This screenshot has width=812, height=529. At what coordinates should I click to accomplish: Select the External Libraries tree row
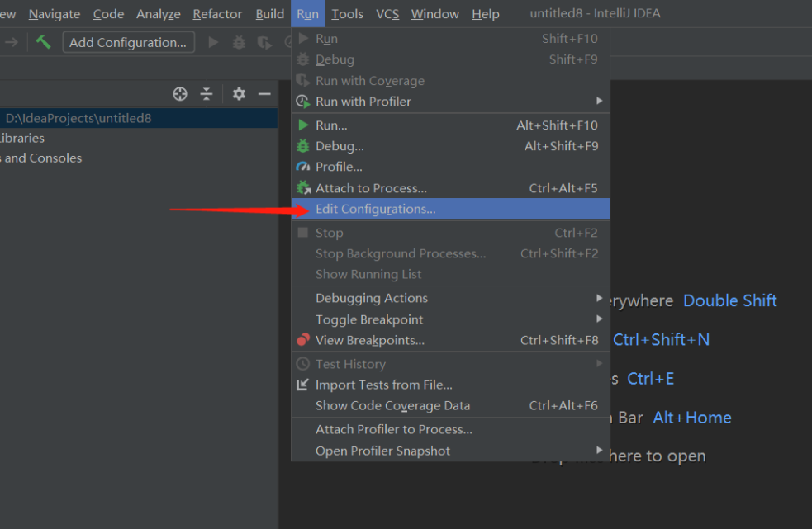pyautogui.click(x=139, y=138)
